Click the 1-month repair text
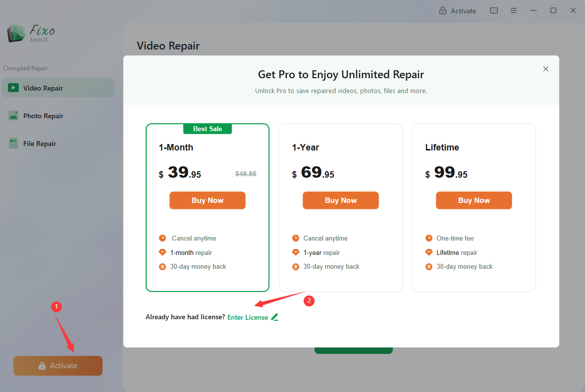This screenshot has height=392, width=585. click(x=191, y=252)
